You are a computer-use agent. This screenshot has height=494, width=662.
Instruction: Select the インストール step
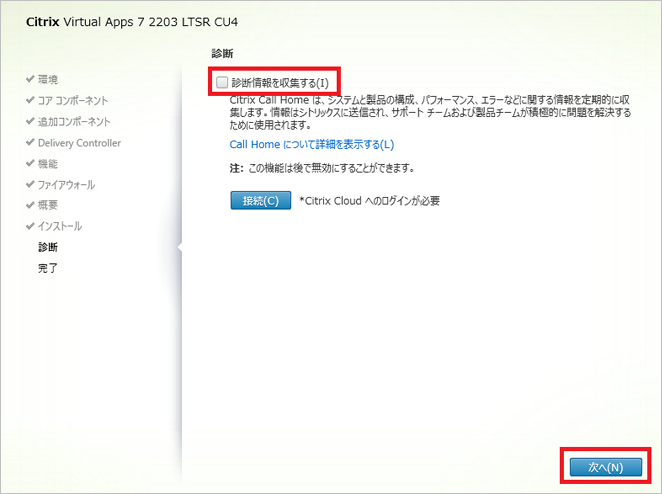coord(60,226)
